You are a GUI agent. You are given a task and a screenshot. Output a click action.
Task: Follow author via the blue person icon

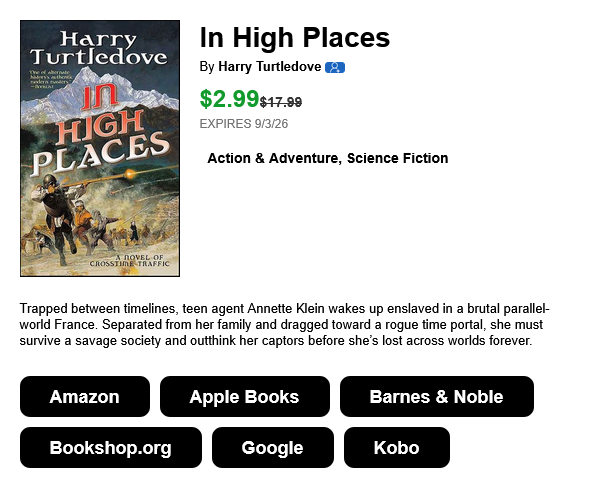tap(335, 67)
